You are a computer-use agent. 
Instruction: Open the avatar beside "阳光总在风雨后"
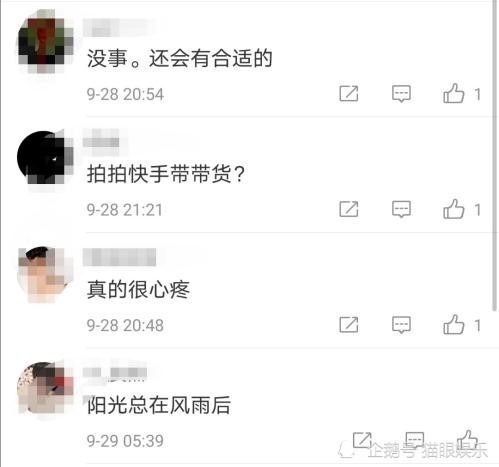[x=46, y=389]
